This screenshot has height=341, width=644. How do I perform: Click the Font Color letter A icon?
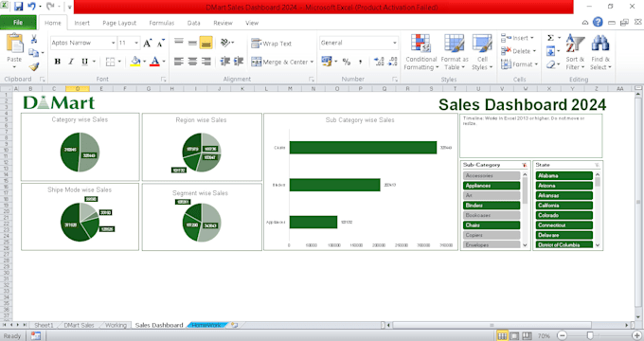[x=154, y=62]
